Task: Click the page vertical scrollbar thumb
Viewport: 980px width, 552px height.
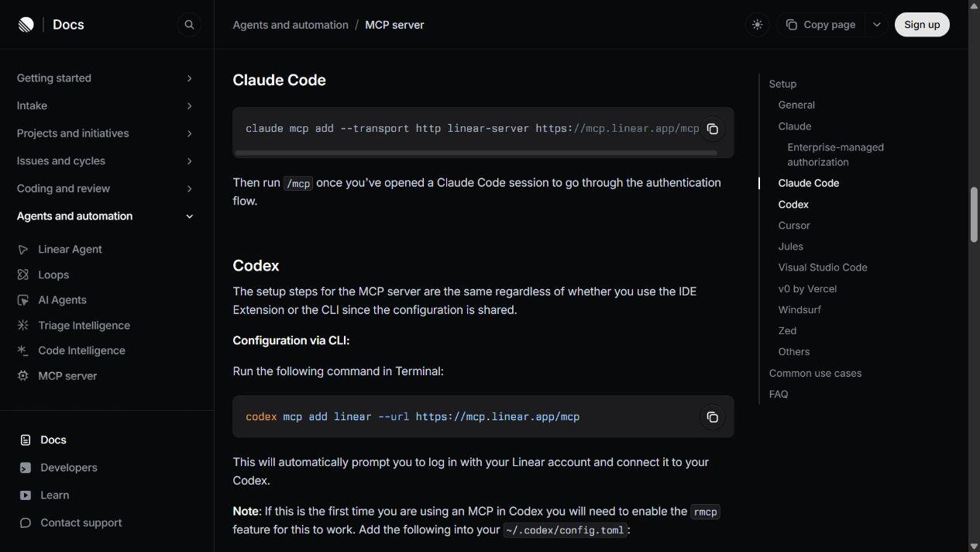Action: (974, 215)
